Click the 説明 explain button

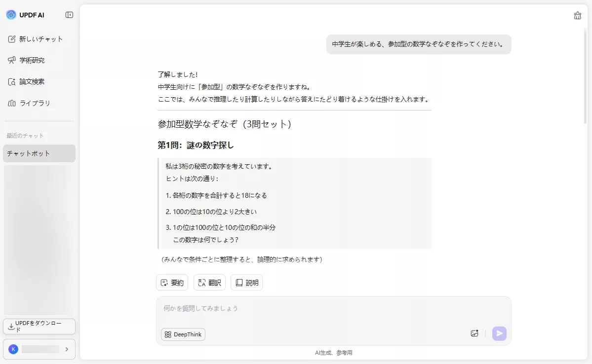(x=246, y=283)
